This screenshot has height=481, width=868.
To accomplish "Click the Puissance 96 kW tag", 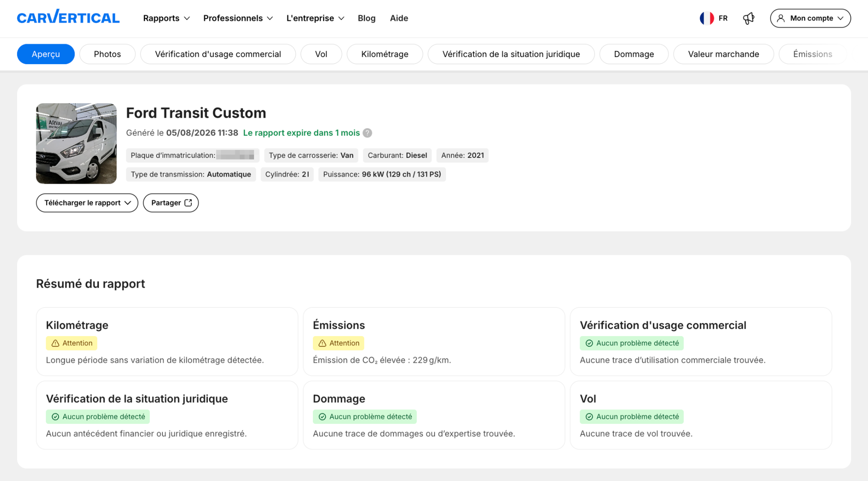I will tap(382, 174).
